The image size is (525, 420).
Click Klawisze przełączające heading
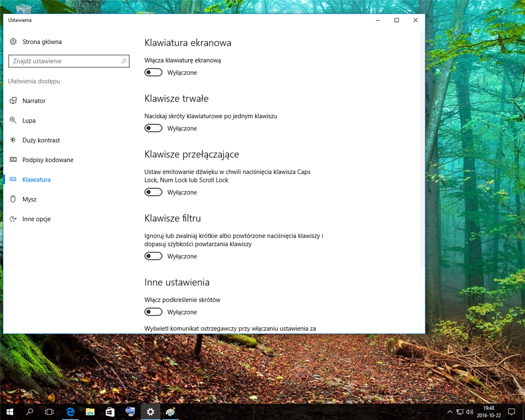pos(192,154)
